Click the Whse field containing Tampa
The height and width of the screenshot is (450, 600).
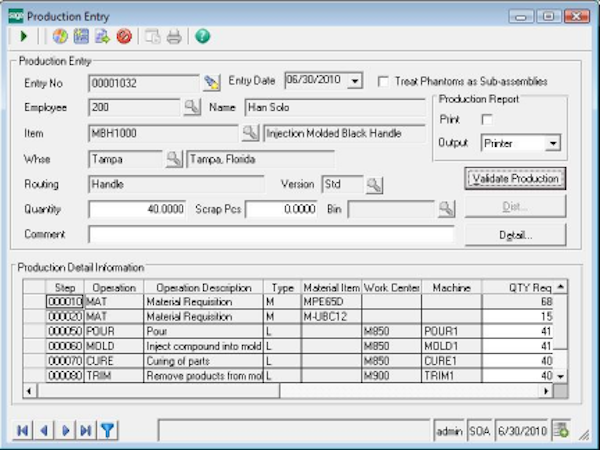tap(125, 159)
